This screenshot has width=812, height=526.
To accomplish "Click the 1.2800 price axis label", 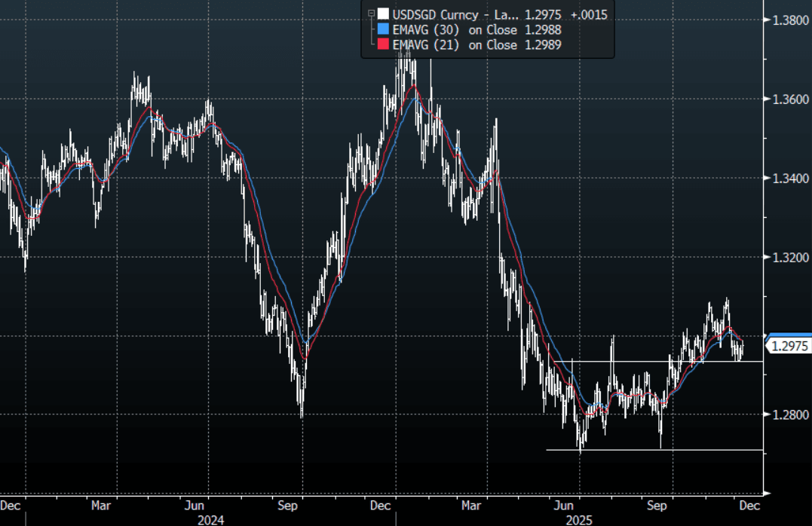I will 790,414.
